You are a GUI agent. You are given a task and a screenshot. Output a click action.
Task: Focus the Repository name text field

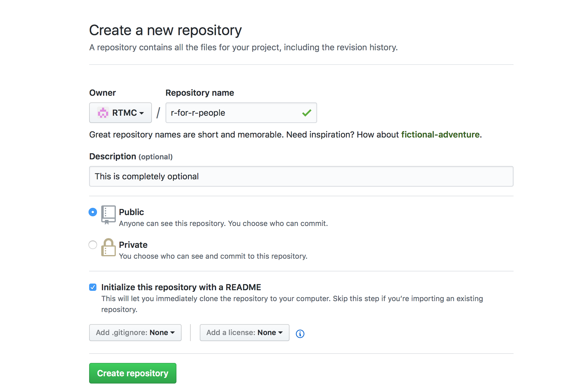(233, 113)
